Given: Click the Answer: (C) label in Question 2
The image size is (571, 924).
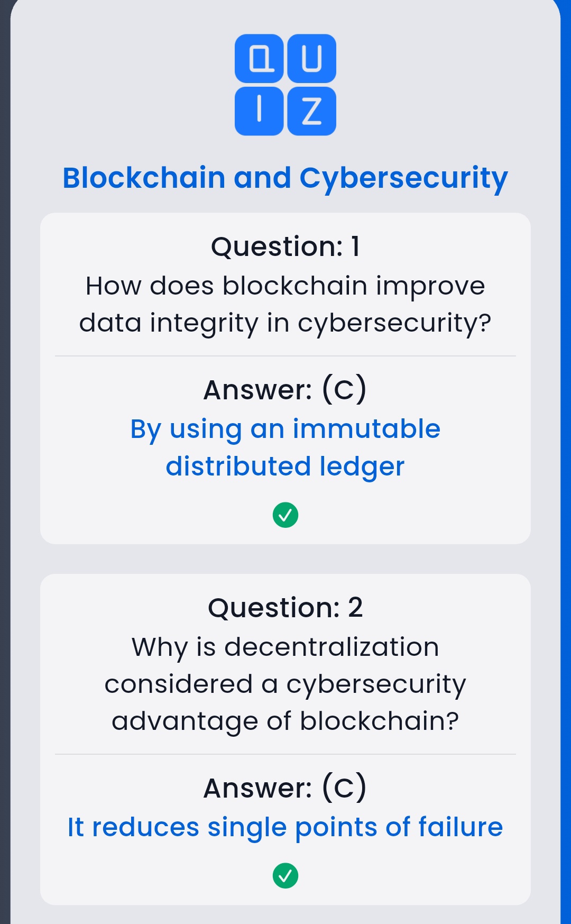Looking at the screenshot, I should [x=285, y=788].
